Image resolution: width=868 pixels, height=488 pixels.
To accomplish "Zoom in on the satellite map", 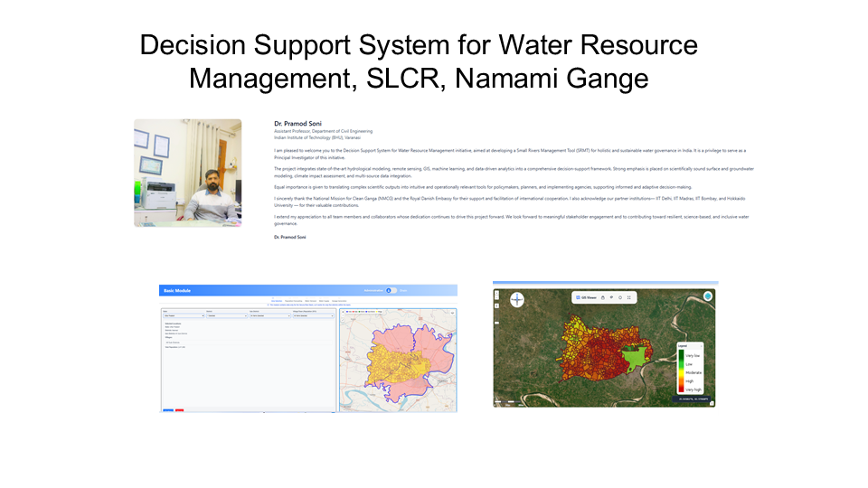I will tap(496, 293).
